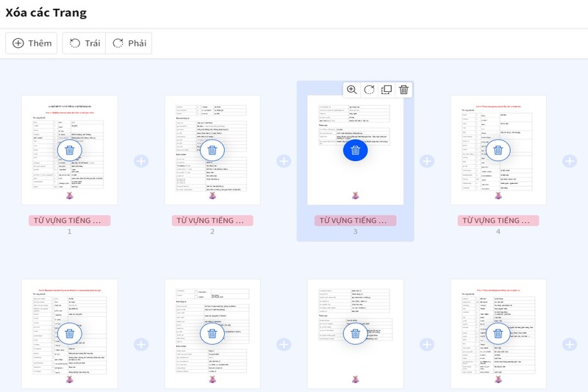588x392 pixels.
Task: Click the blue delete circle on page 3
Action: (355, 150)
